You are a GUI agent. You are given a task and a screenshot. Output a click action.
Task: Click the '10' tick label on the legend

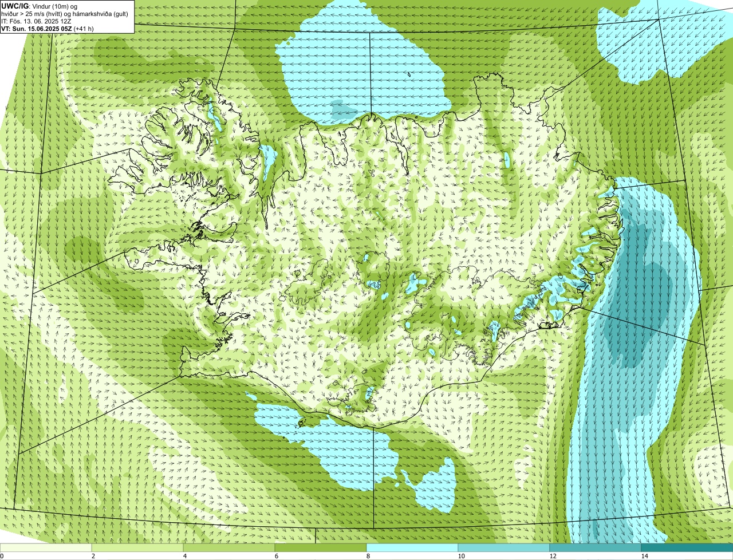click(x=462, y=556)
